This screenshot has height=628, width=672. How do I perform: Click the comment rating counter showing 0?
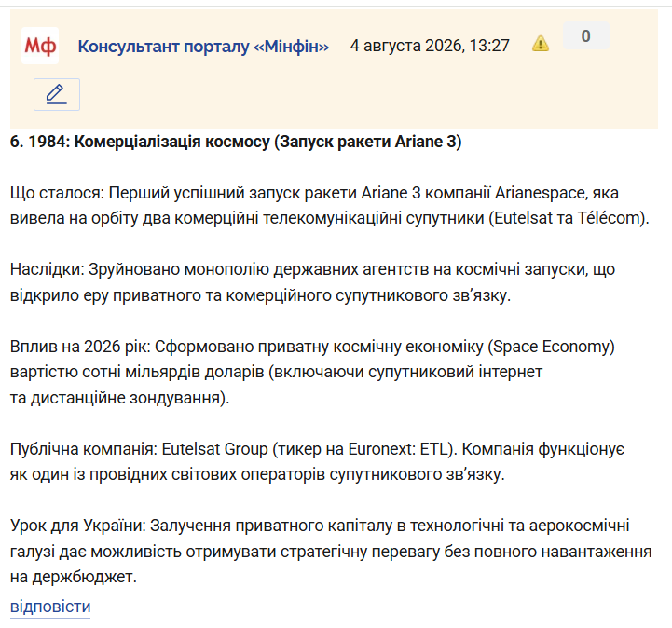coord(586,36)
